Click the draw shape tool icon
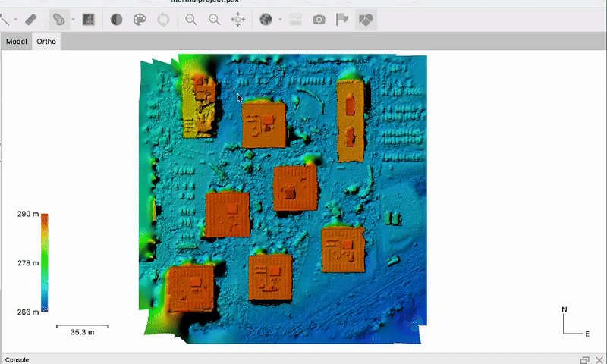The image size is (607, 364). point(58,19)
